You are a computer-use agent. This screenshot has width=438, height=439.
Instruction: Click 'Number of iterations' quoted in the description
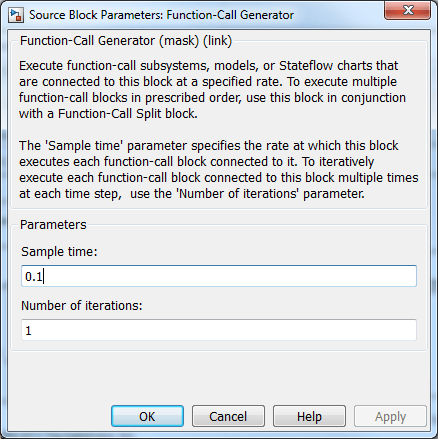pos(238,194)
